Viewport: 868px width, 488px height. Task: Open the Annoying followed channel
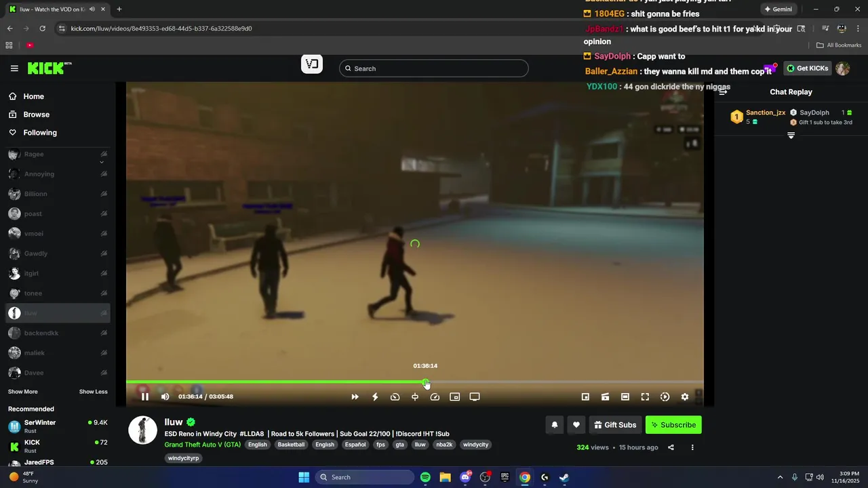(x=58, y=174)
